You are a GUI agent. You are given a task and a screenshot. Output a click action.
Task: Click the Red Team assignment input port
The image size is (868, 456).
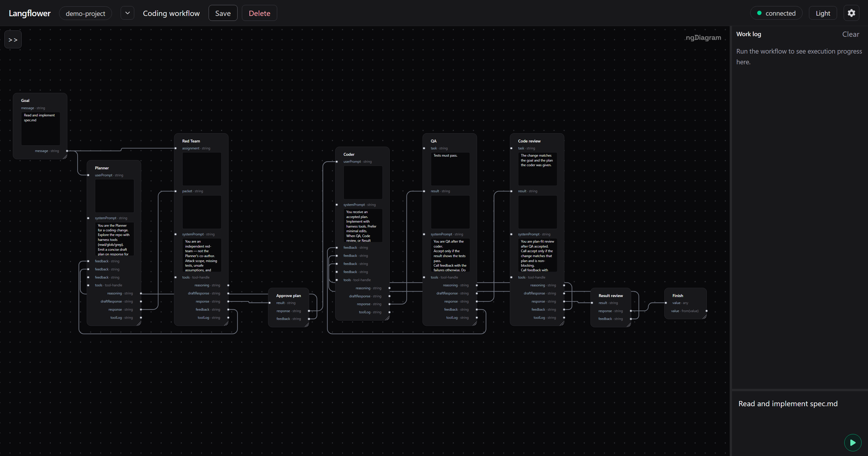(x=176, y=148)
